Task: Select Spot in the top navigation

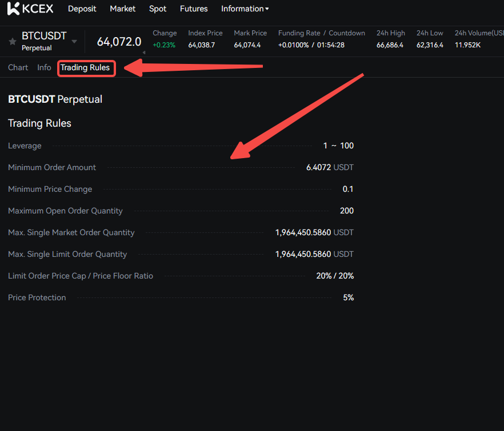Action: [x=158, y=9]
